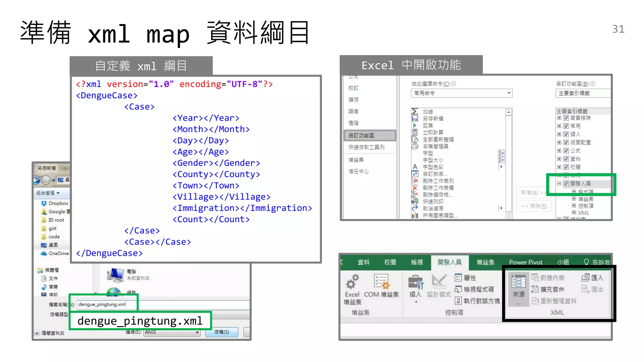Screen dimensions: 644x362
Task: Click 重新整理資料 in the XML group
Action: pyautogui.click(x=554, y=301)
